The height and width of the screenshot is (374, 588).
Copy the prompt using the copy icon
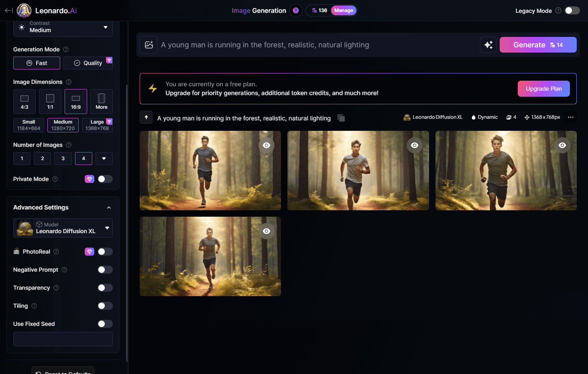tap(341, 118)
